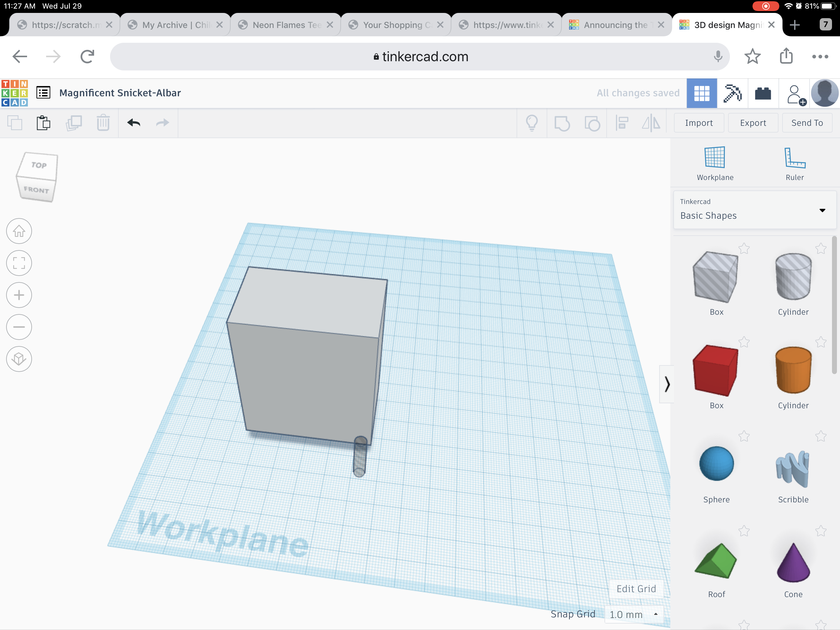Open the design list icon
Viewport: 840px width, 630px height.
click(43, 93)
